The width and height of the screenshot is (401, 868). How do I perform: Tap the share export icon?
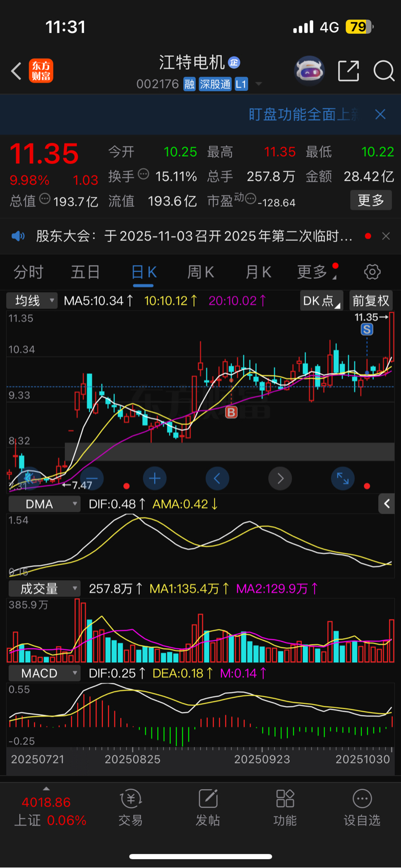pos(348,70)
